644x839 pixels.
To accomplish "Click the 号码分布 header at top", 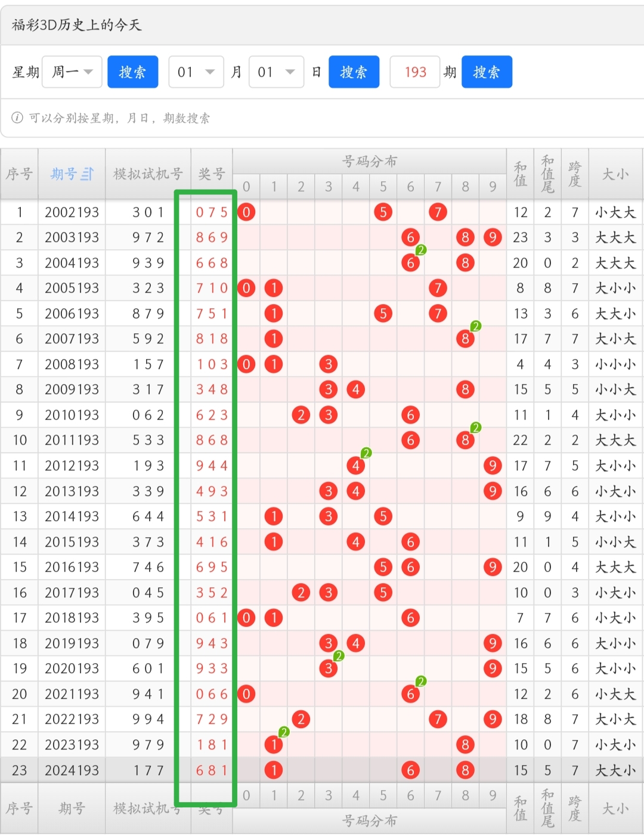I will coord(369,162).
